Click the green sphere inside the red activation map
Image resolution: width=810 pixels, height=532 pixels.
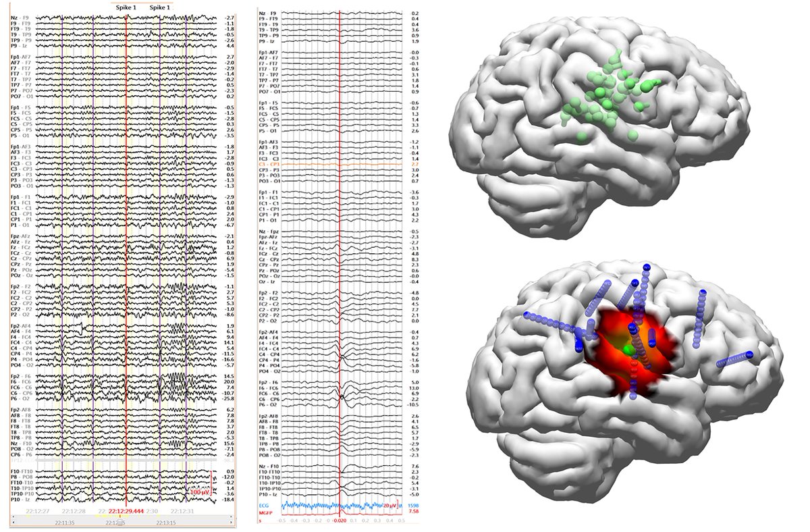pyautogui.click(x=628, y=350)
